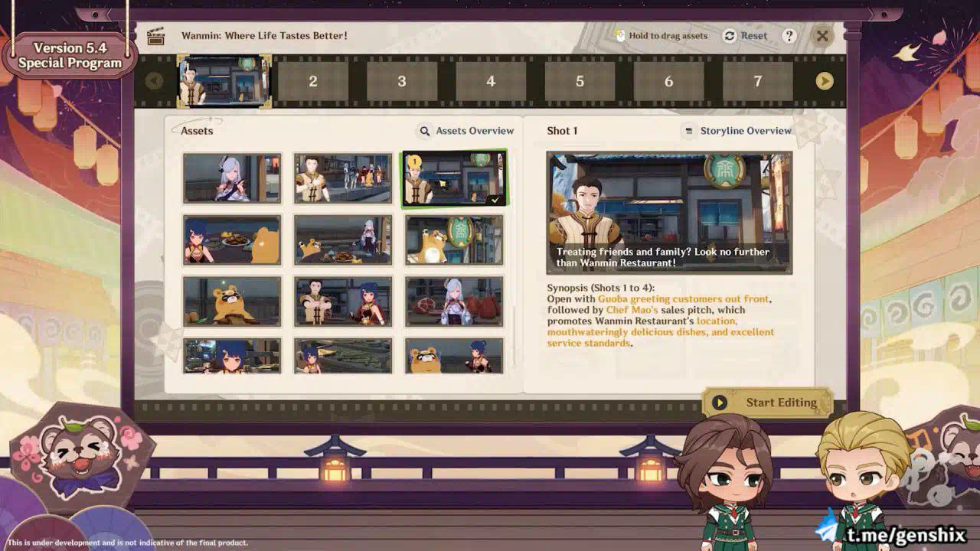Click 'Chef Mao's' highlighted text
The height and width of the screenshot is (551, 980).
click(632, 310)
